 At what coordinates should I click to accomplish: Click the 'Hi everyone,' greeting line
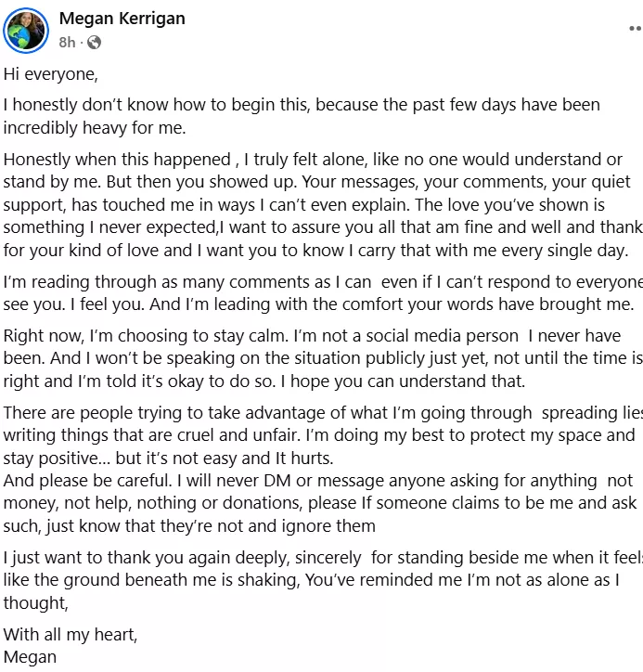pyautogui.click(x=50, y=73)
